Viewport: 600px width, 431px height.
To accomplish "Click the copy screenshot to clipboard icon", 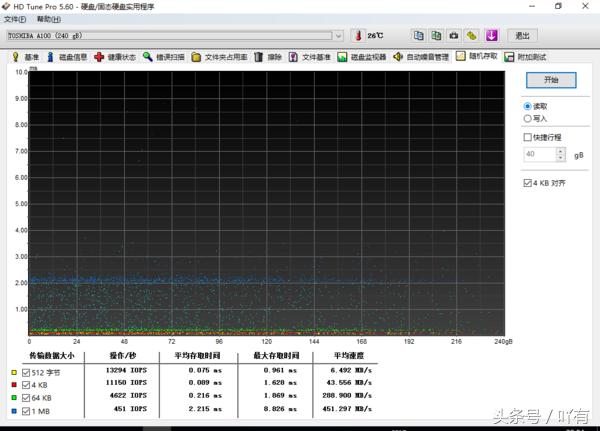I will point(437,36).
